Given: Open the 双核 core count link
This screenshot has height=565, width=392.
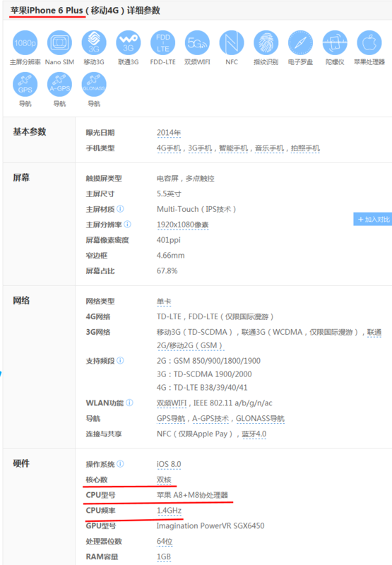Looking at the screenshot, I should point(164,480).
